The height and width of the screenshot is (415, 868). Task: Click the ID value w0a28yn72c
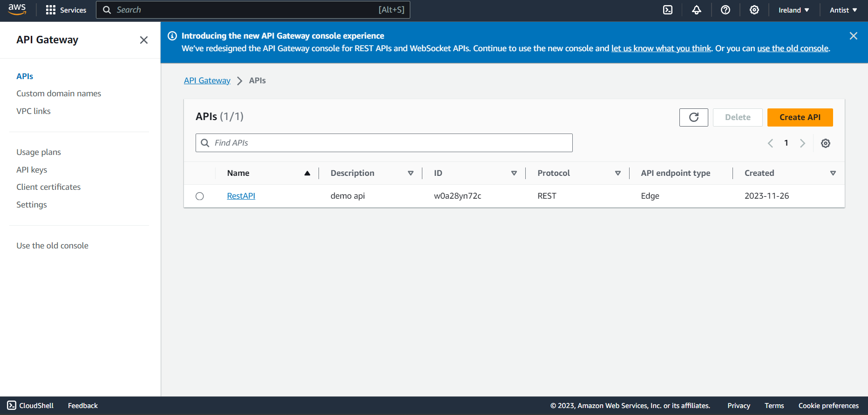click(458, 196)
